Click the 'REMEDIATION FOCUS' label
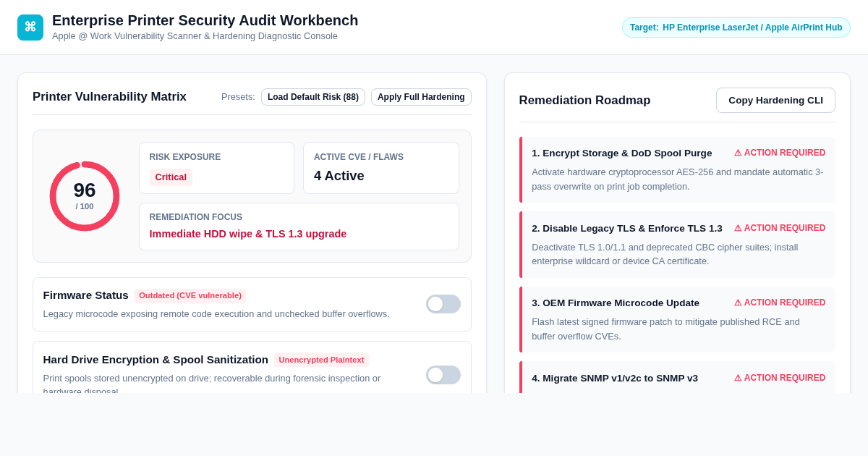The height and width of the screenshot is (456, 868). point(196,217)
